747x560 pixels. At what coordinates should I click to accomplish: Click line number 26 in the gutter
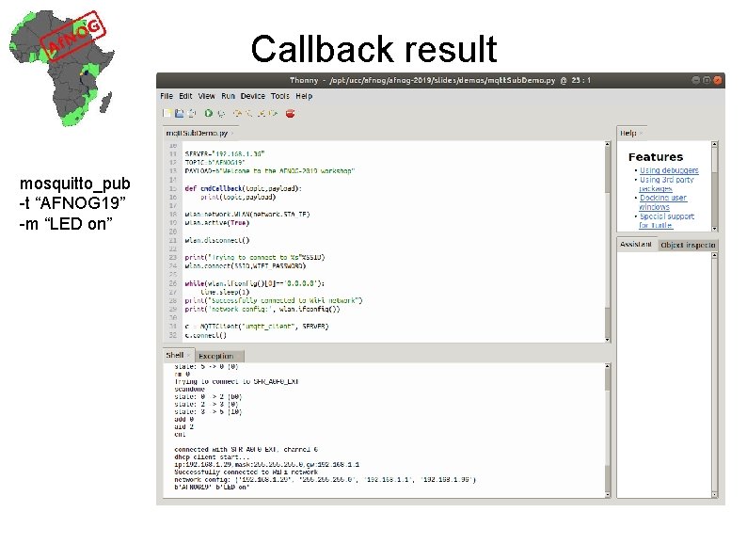172,283
